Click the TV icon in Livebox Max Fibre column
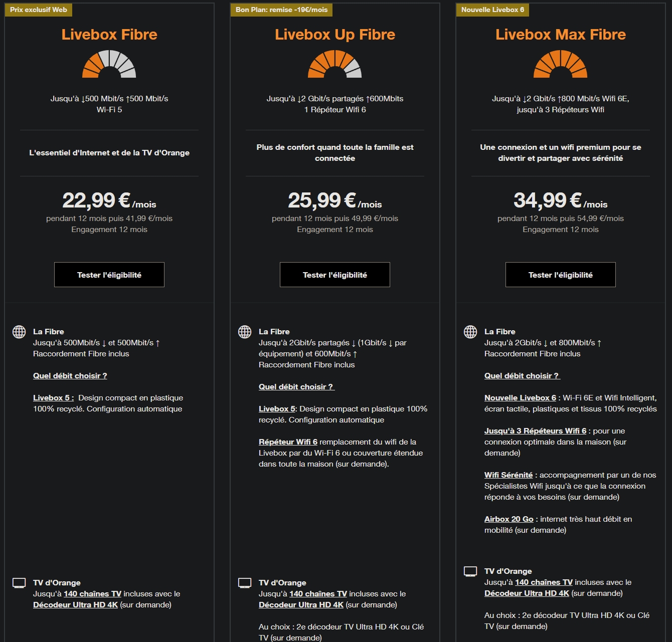The width and height of the screenshot is (672, 642). point(470,571)
